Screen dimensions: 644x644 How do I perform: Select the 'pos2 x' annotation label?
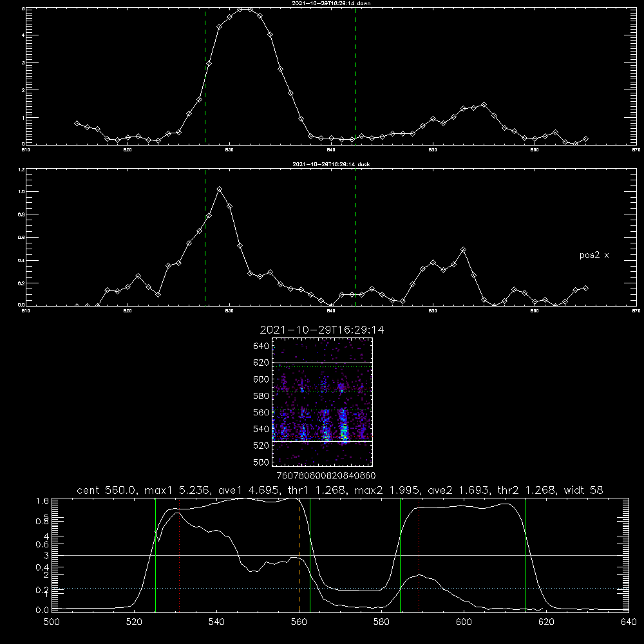pos(594,255)
